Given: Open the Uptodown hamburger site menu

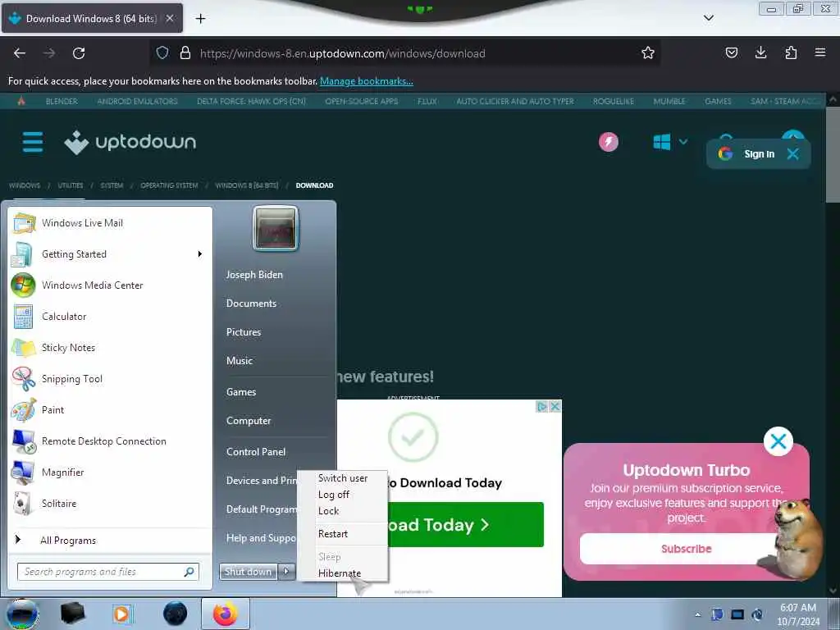Looking at the screenshot, I should pos(33,142).
